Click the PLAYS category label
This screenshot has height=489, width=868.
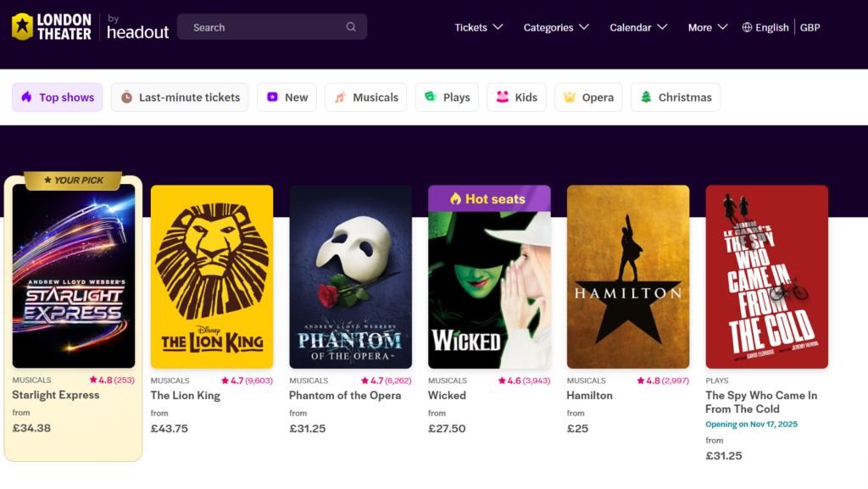(717, 381)
